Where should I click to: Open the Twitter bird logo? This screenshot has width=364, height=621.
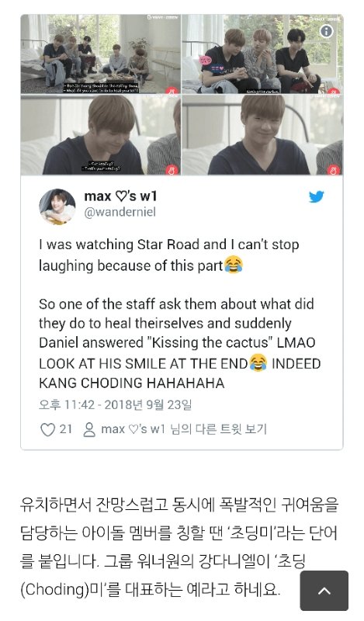317,196
